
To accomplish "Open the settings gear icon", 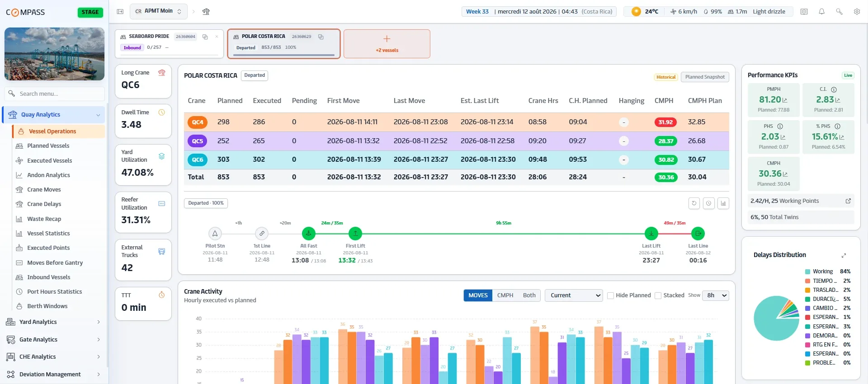I will point(857,12).
